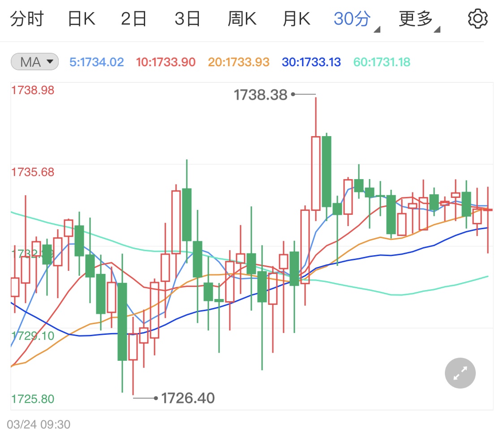Click the axis price 1729.10

click(x=33, y=336)
